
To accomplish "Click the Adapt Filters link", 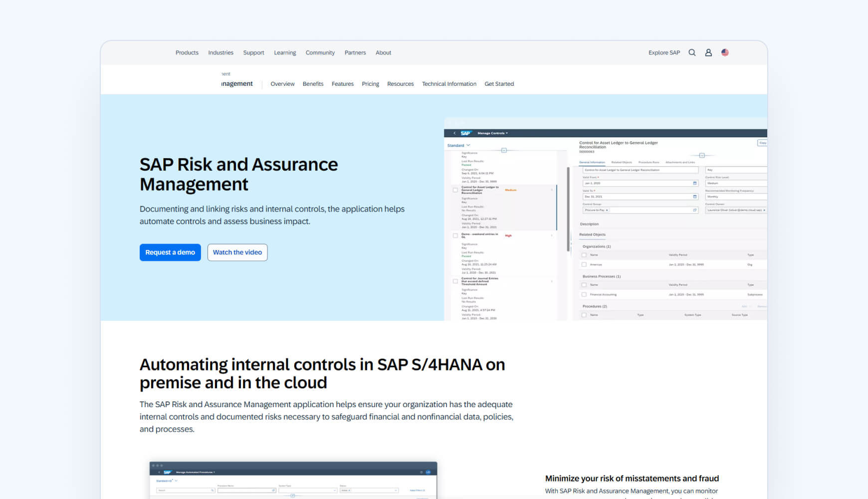I will click(417, 491).
